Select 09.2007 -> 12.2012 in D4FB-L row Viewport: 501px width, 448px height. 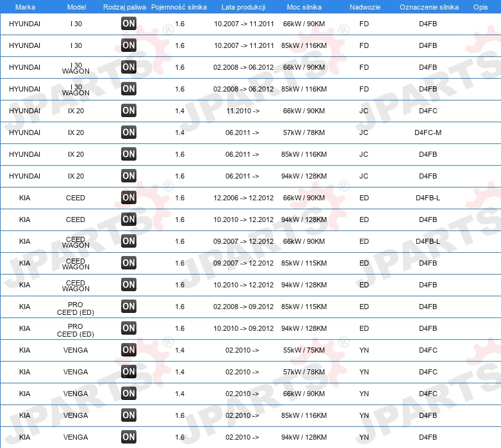pos(243,241)
